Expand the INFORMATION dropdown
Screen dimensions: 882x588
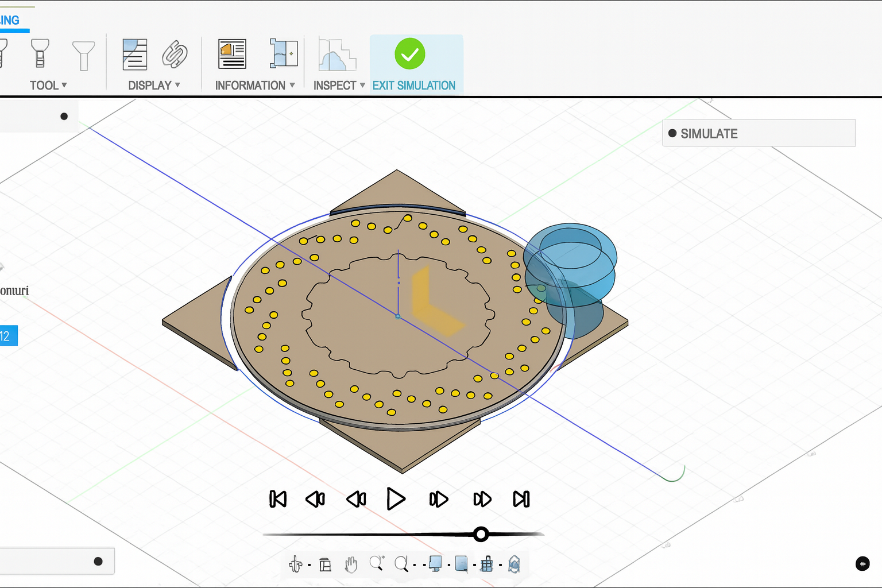pyautogui.click(x=255, y=86)
